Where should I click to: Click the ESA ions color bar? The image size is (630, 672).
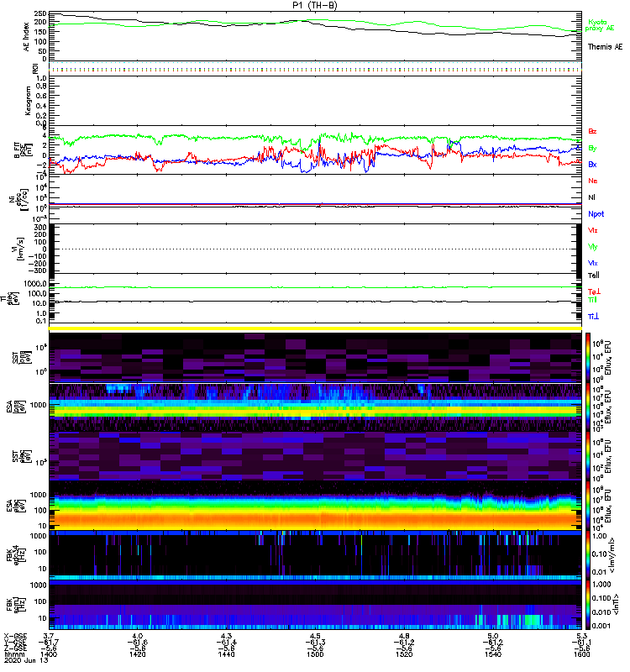(x=588, y=407)
